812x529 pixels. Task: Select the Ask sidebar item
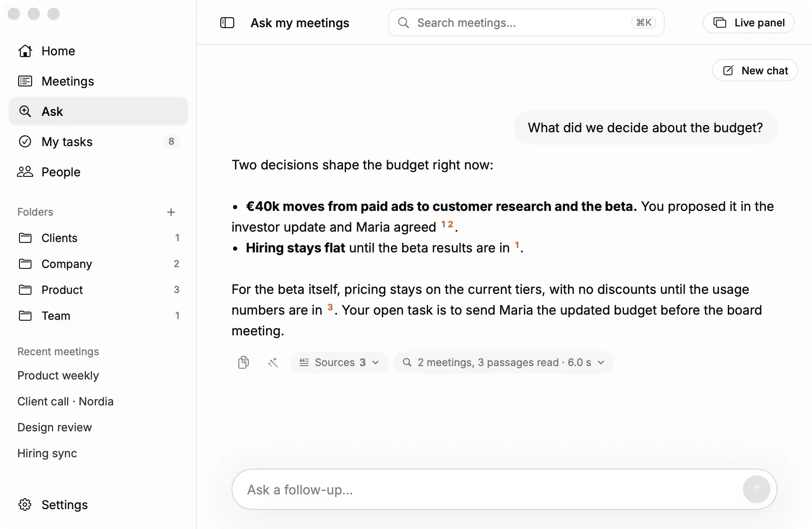[x=98, y=112]
